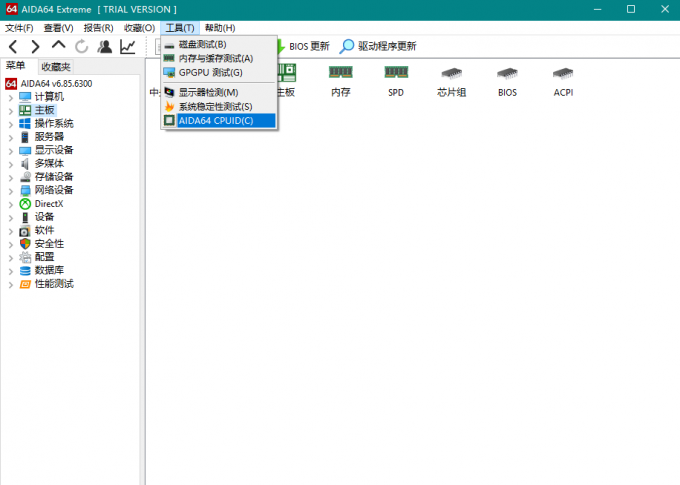This screenshot has width=680, height=485.
Task: Expand the 网络设备 tree node
Action: [11, 191]
